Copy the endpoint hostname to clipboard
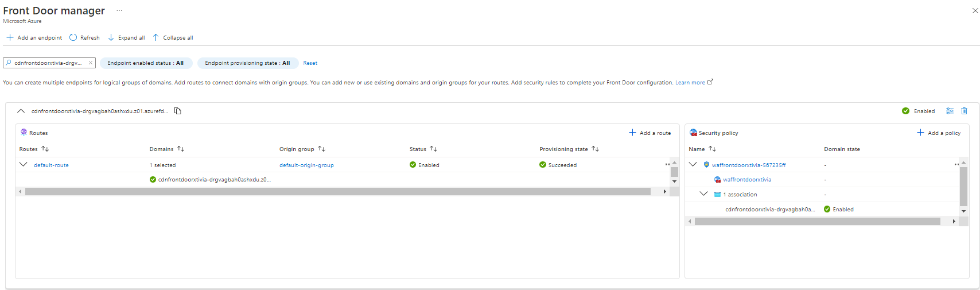980x290 pixels. 178,111
